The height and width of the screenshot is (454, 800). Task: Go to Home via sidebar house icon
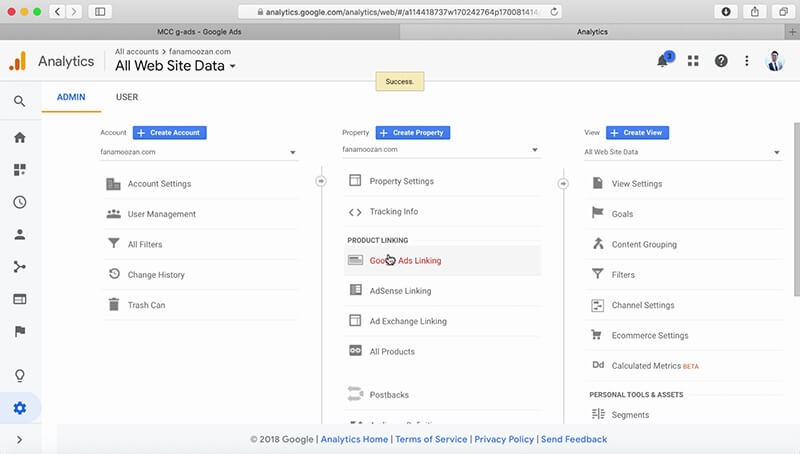tap(19, 137)
